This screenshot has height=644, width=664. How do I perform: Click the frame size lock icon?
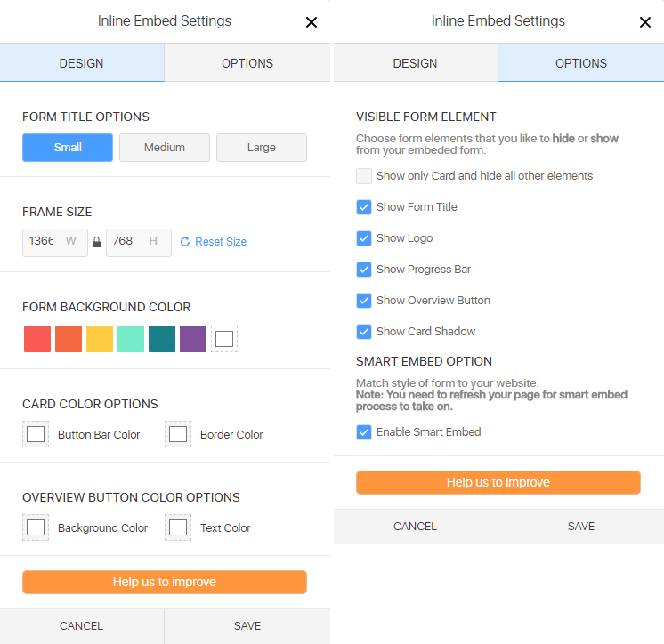97,242
